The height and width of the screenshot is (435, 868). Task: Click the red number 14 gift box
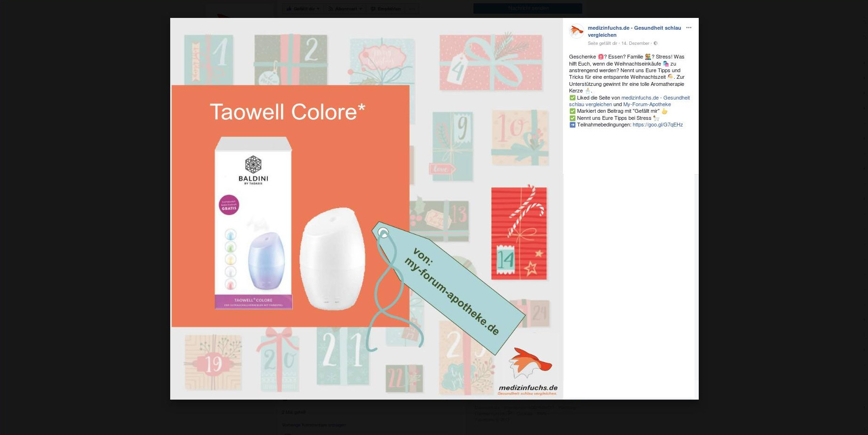tap(519, 234)
